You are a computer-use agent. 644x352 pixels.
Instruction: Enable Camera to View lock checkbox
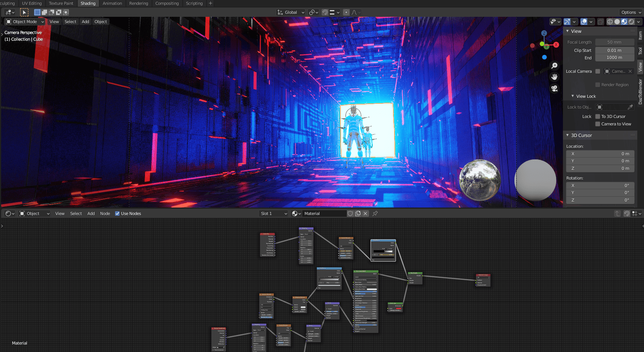[x=598, y=124]
